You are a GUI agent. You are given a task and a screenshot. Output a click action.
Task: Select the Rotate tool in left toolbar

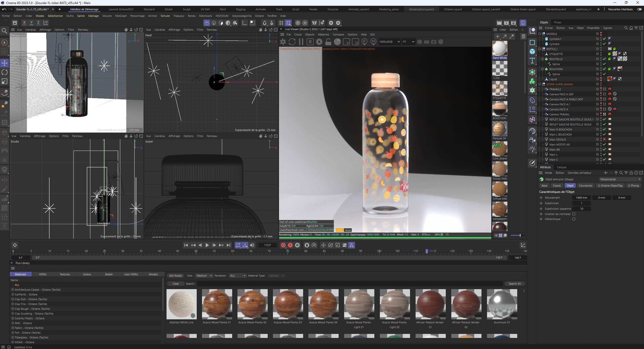pos(5,72)
